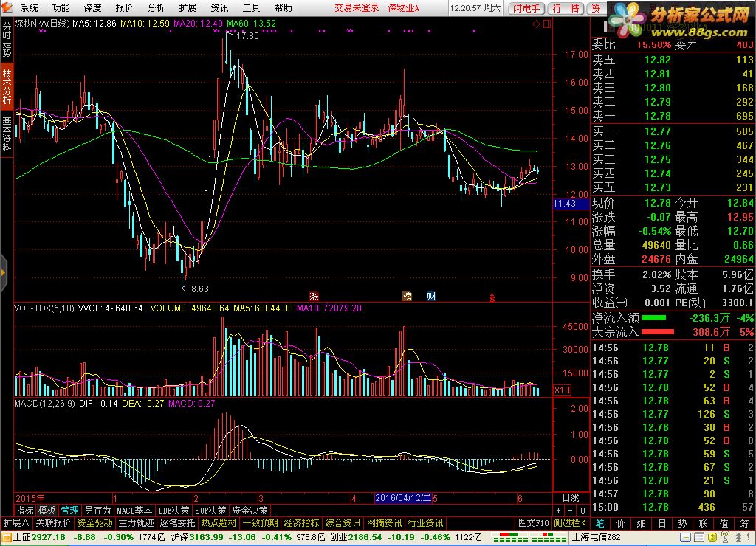Screen dimensions: 756x546
Task: Select the 价 tab in the side panel
Action: 620,523
